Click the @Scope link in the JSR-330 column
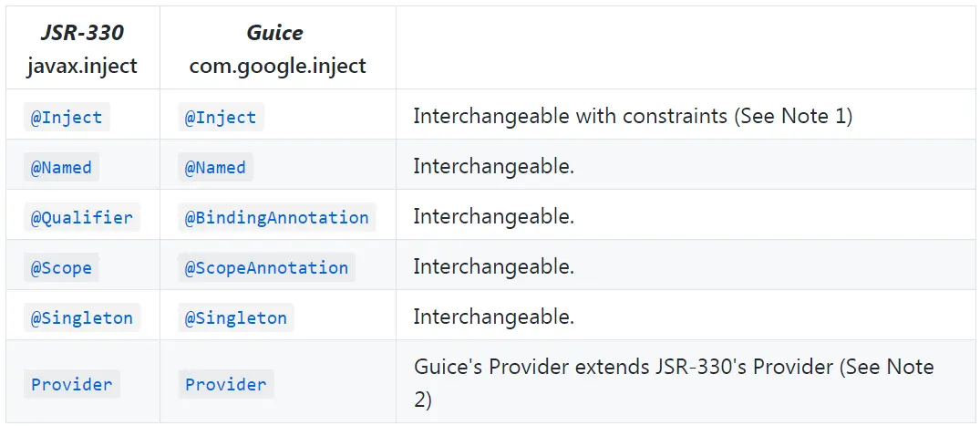This screenshot has height=426, width=980. (x=61, y=268)
